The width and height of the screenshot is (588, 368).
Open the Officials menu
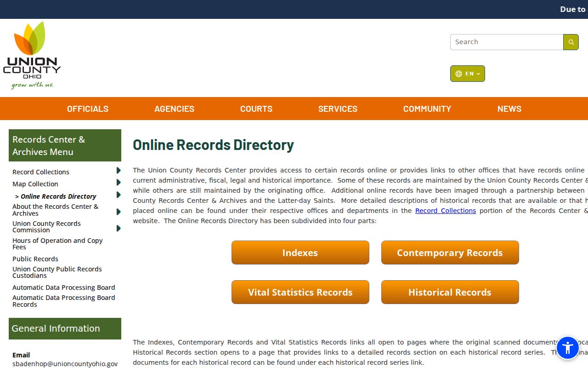88,109
